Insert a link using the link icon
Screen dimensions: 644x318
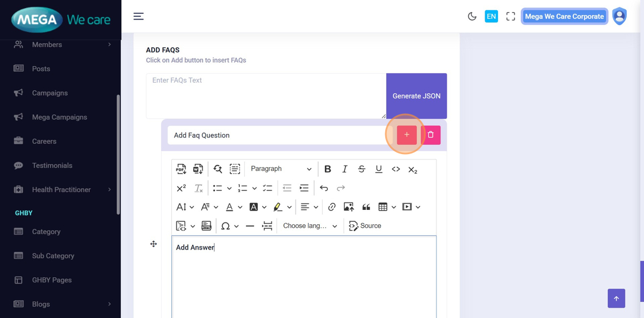[x=332, y=207]
